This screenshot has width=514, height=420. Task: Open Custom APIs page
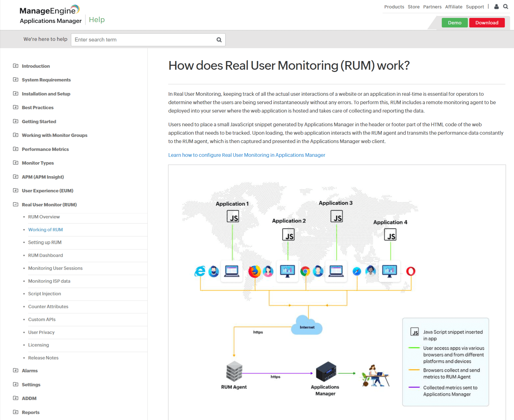point(42,319)
